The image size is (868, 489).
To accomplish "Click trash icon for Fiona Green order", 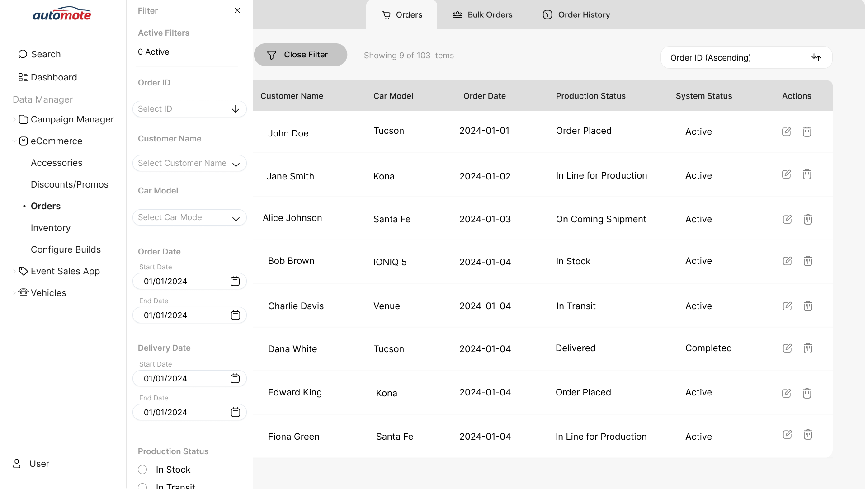I will (x=808, y=435).
